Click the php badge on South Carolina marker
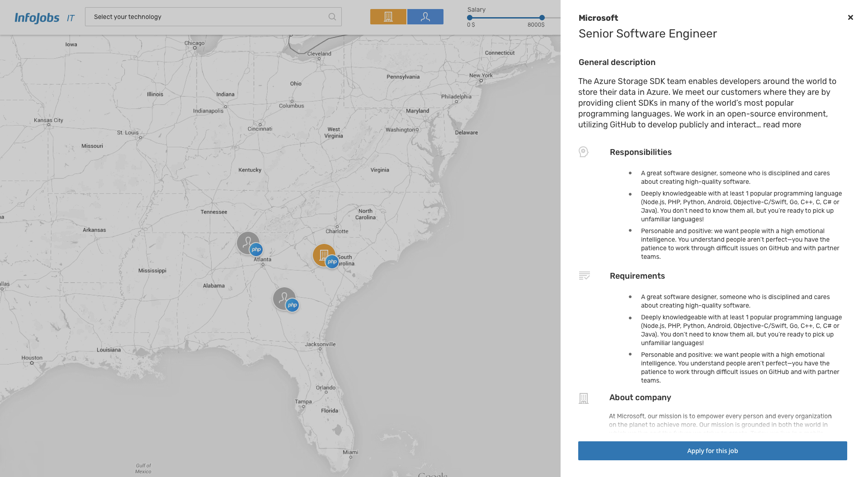 (x=332, y=262)
